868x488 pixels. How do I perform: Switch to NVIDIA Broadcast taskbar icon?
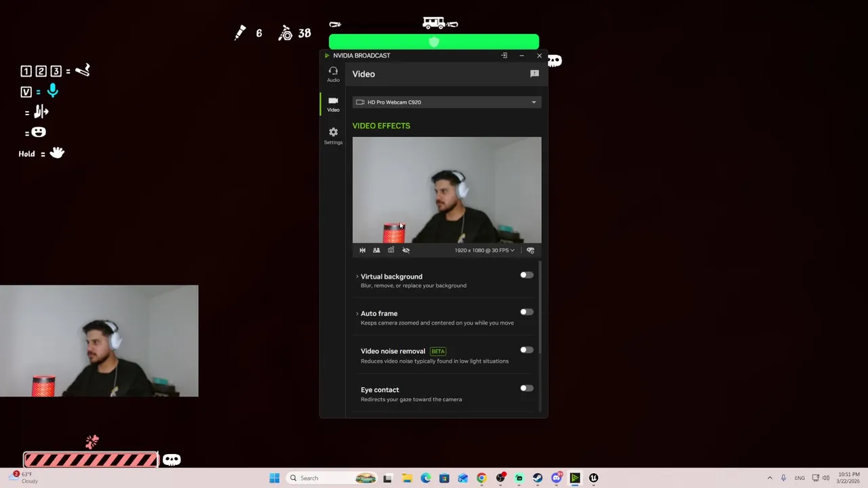(x=575, y=478)
